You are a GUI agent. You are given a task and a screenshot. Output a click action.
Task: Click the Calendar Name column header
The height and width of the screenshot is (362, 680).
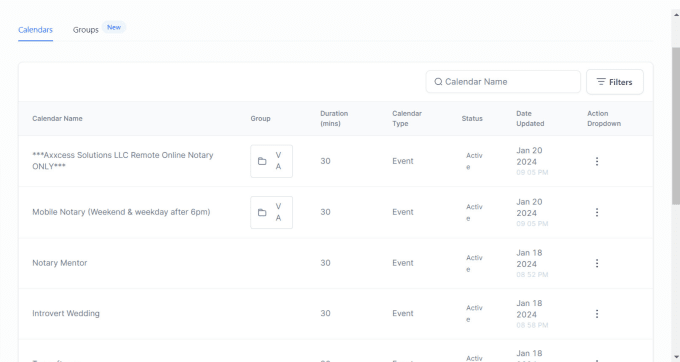(57, 118)
